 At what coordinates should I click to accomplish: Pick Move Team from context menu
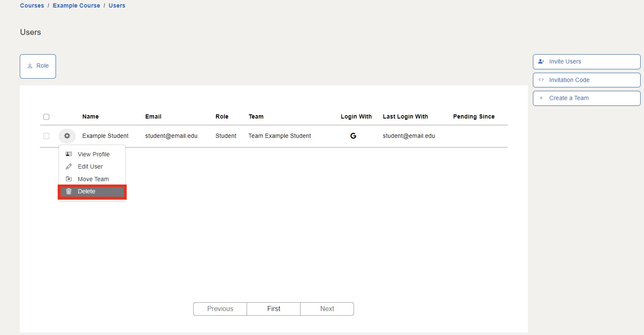[x=92, y=179]
